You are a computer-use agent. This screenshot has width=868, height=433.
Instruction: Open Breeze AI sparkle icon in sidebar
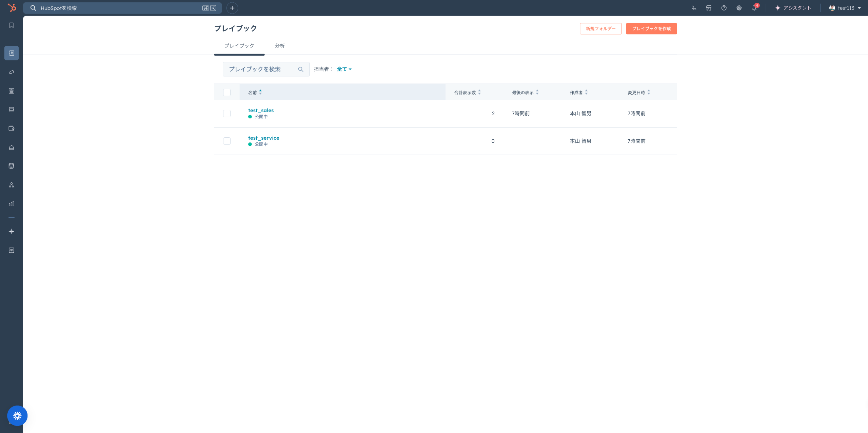click(12, 232)
